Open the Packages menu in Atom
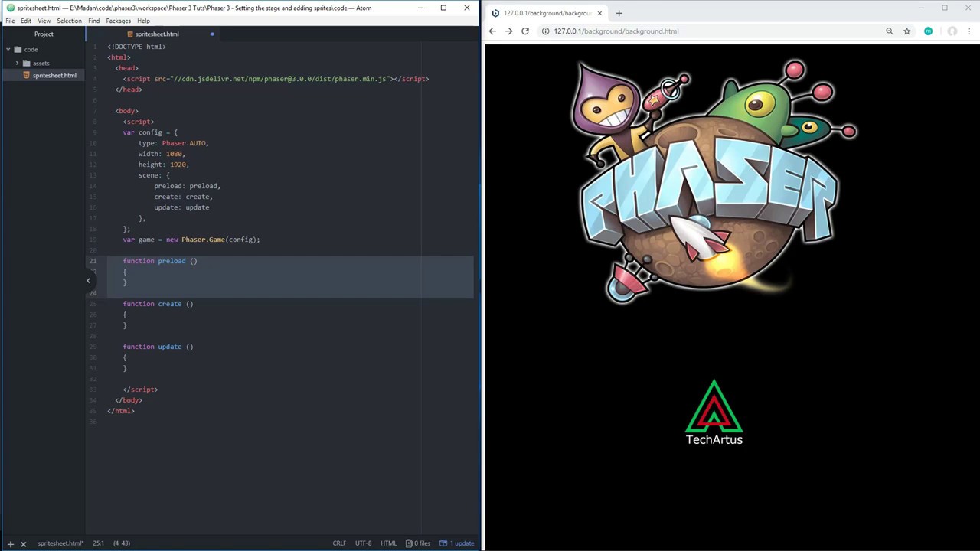This screenshot has height=551, width=980. coord(118,21)
